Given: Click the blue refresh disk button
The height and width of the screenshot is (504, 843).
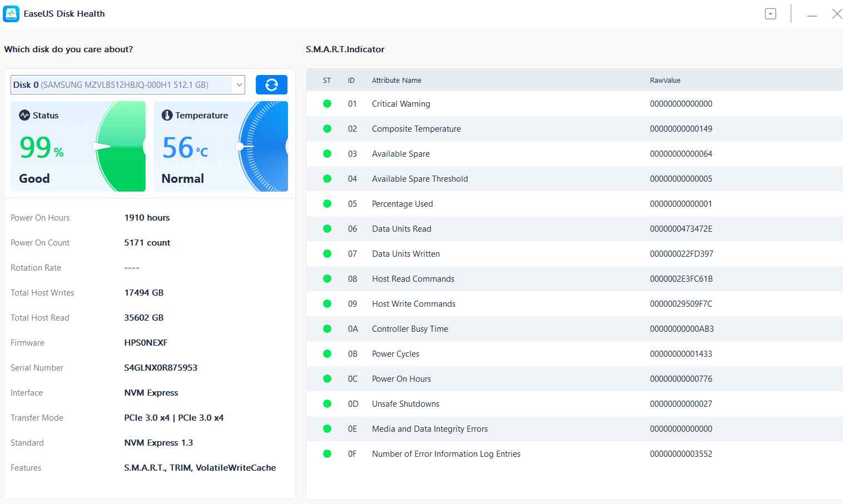Looking at the screenshot, I should tap(271, 85).
